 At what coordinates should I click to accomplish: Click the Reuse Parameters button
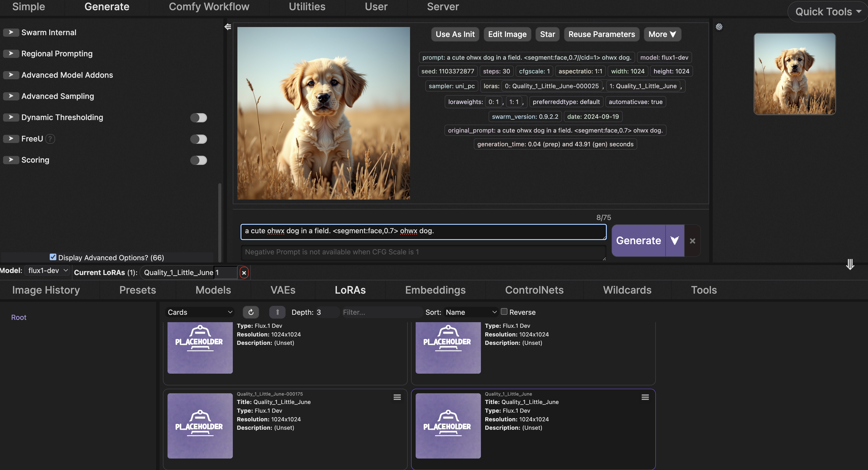point(602,34)
